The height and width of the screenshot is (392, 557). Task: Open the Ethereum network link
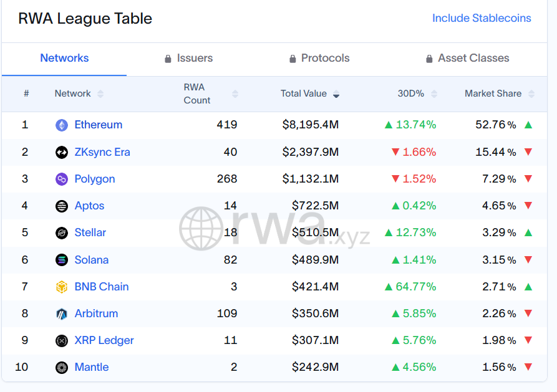click(99, 125)
